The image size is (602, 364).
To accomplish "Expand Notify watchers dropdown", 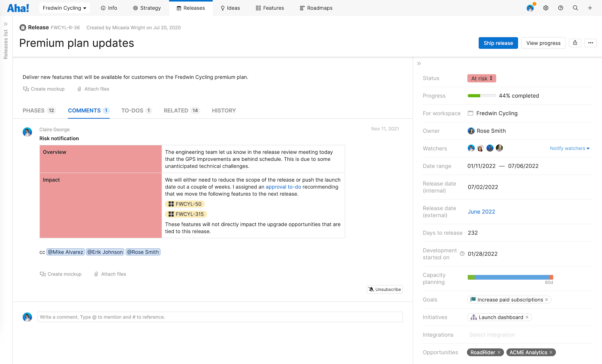I will point(569,148).
